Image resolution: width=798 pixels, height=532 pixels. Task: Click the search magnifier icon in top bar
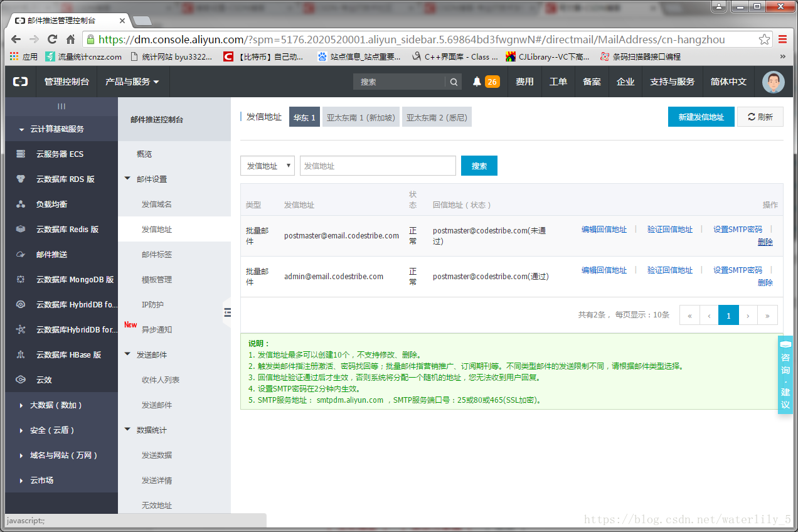pos(454,82)
